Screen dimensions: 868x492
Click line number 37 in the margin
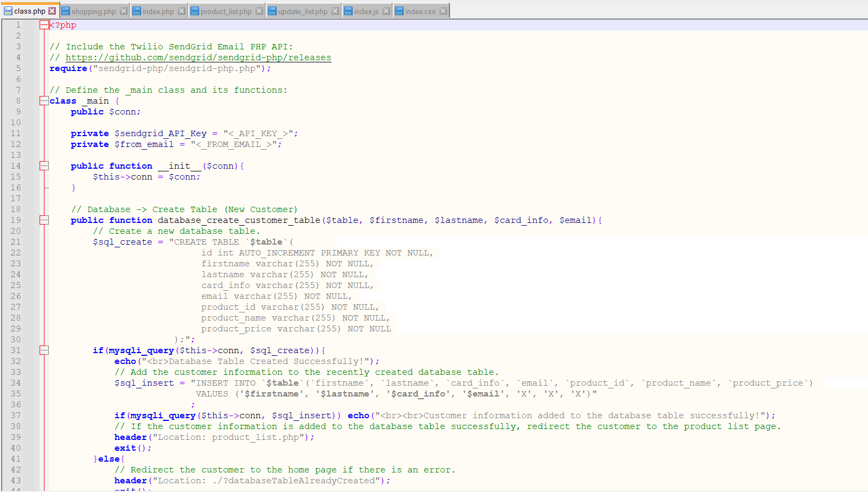[x=15, y=416]
